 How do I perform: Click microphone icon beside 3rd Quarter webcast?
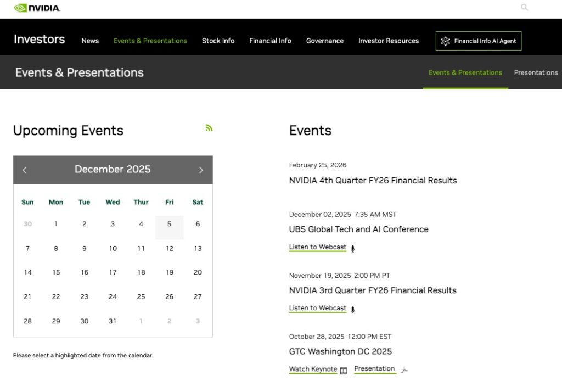coord(352,309)
